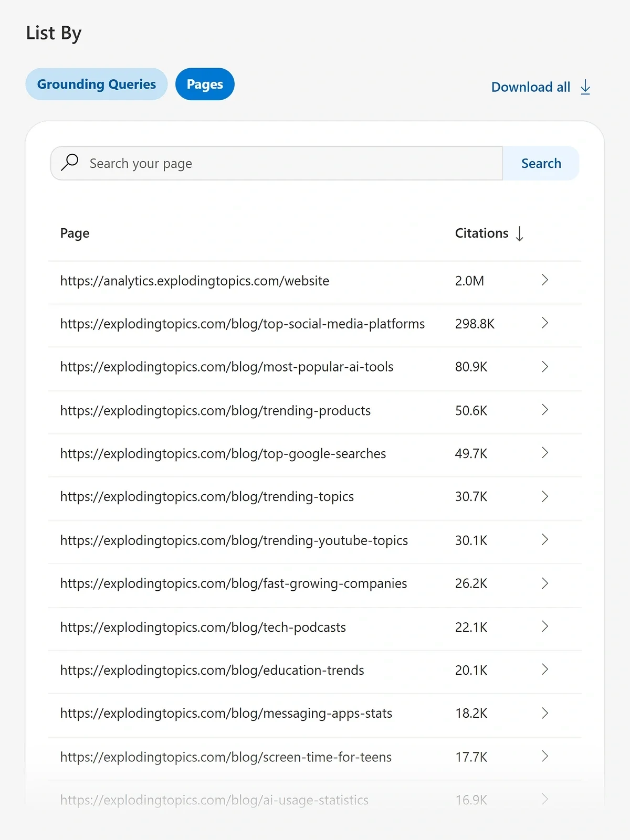Select the top-google-searches page URL
The width and height of the screenshot is (630, 840).
tap(223, 454)
